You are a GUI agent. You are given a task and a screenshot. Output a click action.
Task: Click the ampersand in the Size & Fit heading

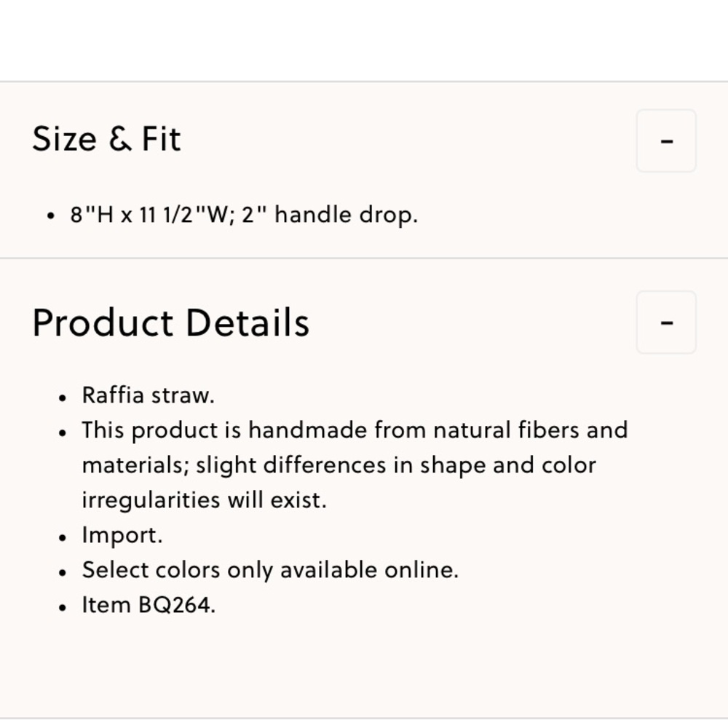(x=120, y=138)
